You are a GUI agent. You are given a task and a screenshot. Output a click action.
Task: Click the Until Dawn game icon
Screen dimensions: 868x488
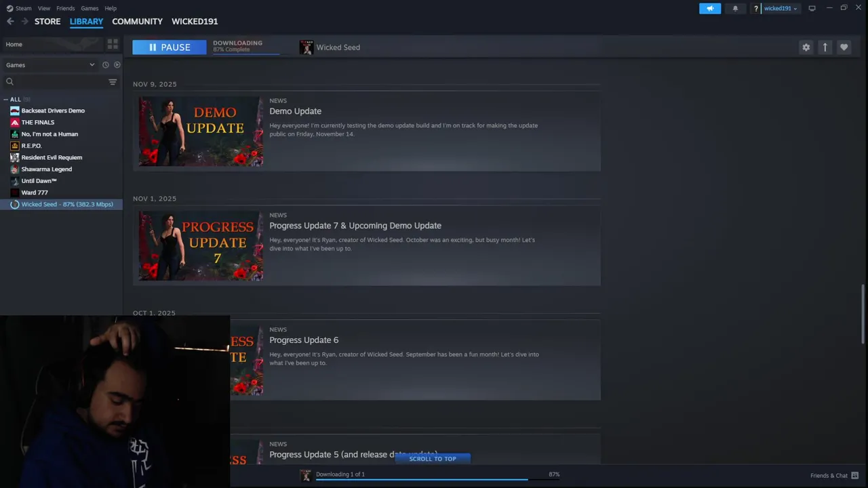pyautogui.click(x=14, y=181)
